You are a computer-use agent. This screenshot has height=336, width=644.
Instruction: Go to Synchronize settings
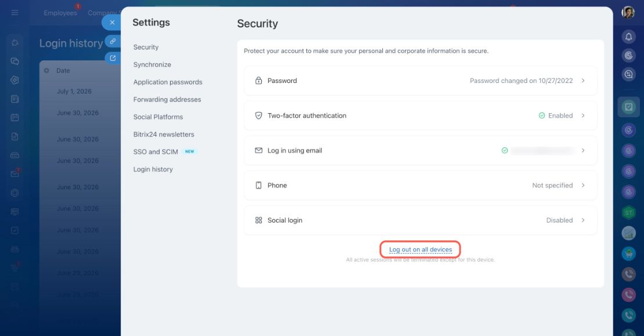click(152, 64)
